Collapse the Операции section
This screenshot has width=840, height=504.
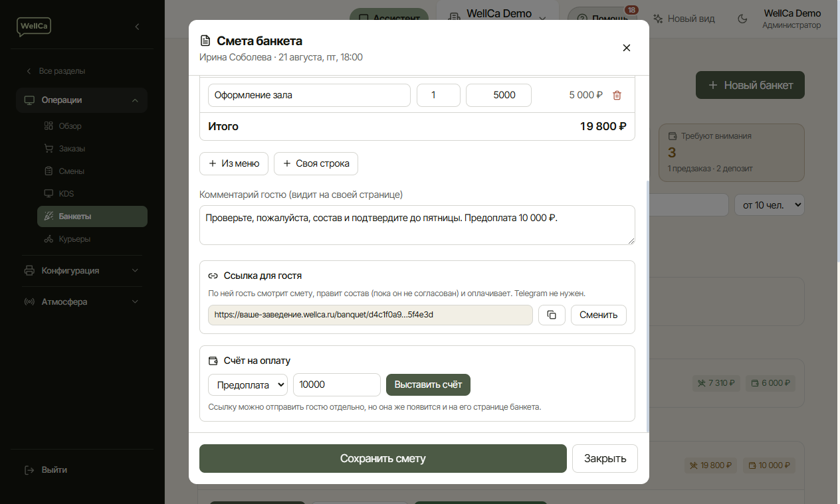coord(82,100)
